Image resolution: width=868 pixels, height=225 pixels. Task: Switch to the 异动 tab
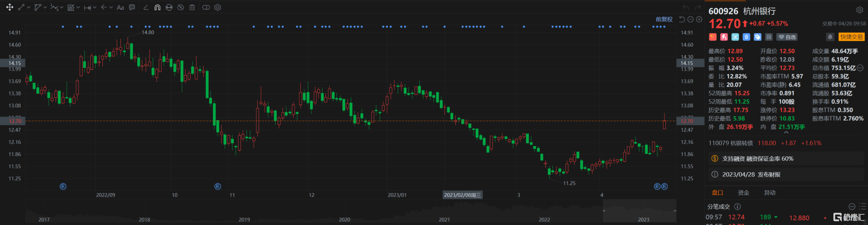[x=769, y=193]
